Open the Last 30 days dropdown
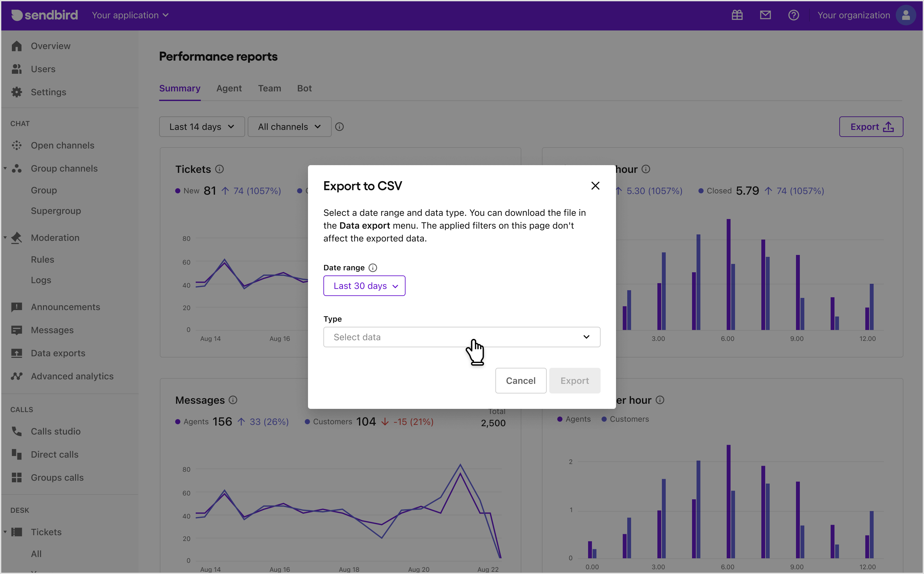 (364, 286)
